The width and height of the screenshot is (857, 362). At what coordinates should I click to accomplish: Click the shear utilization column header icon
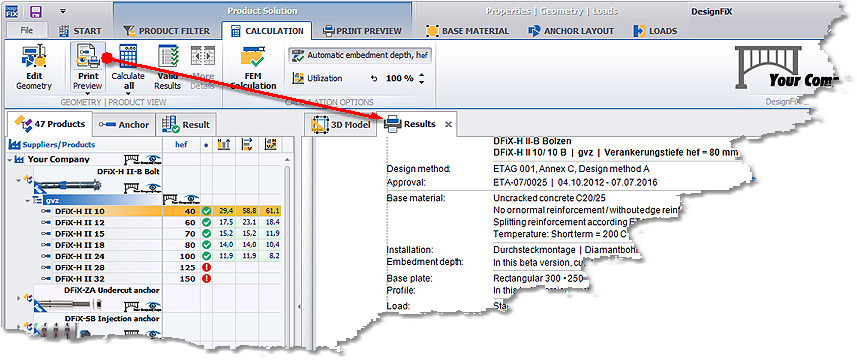click(247, 145)
